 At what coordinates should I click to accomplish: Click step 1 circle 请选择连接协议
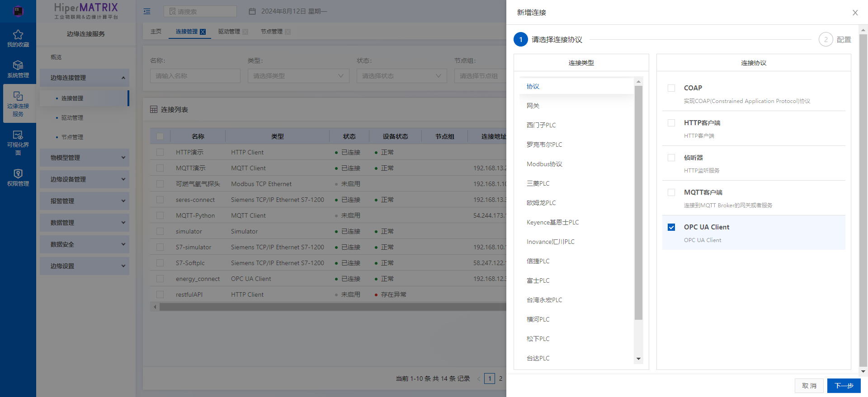click(520, 39)
